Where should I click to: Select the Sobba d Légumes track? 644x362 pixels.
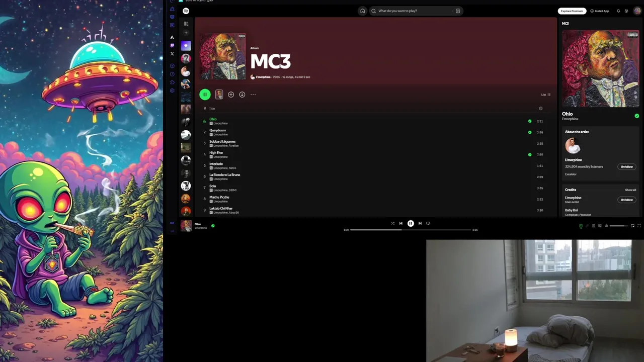point(222,141)
